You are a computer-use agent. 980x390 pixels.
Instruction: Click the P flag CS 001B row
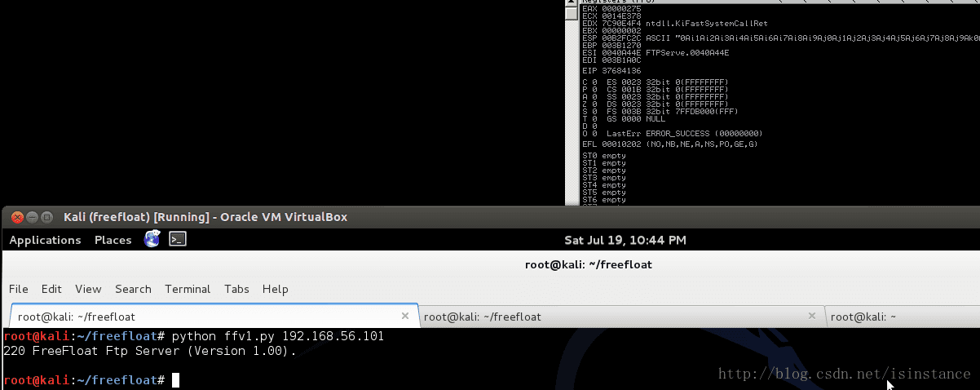pos(656,90)
